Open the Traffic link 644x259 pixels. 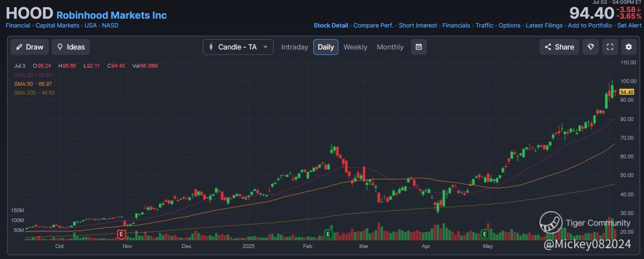click(x=485, y=25)
